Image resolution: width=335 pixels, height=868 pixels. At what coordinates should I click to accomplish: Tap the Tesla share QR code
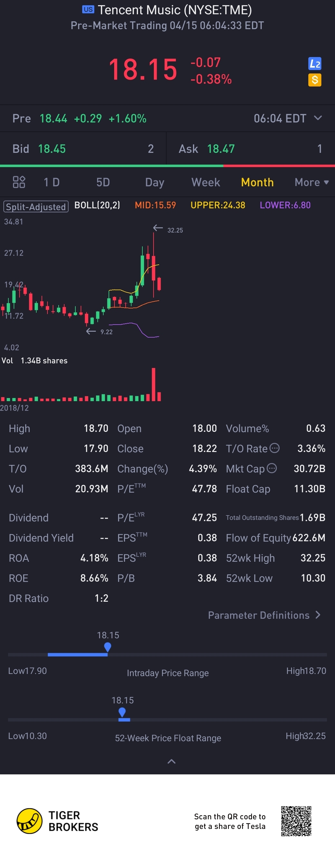(296, 821)
